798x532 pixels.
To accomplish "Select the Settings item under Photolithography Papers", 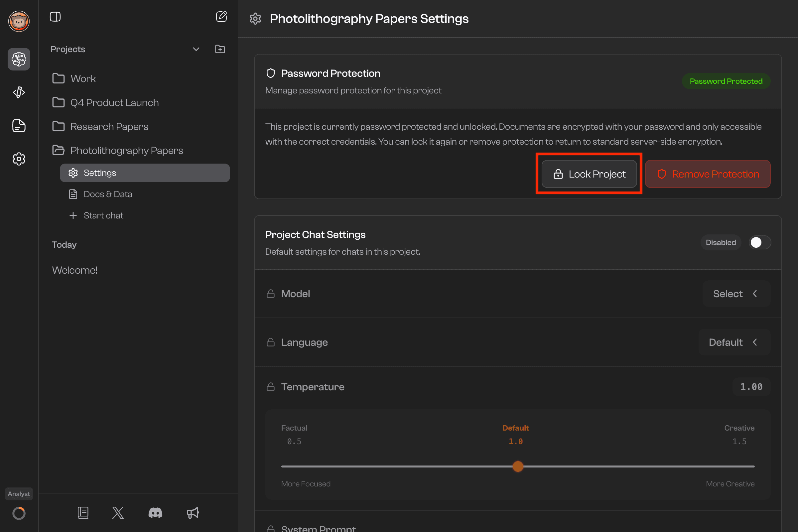I will 145,173.
